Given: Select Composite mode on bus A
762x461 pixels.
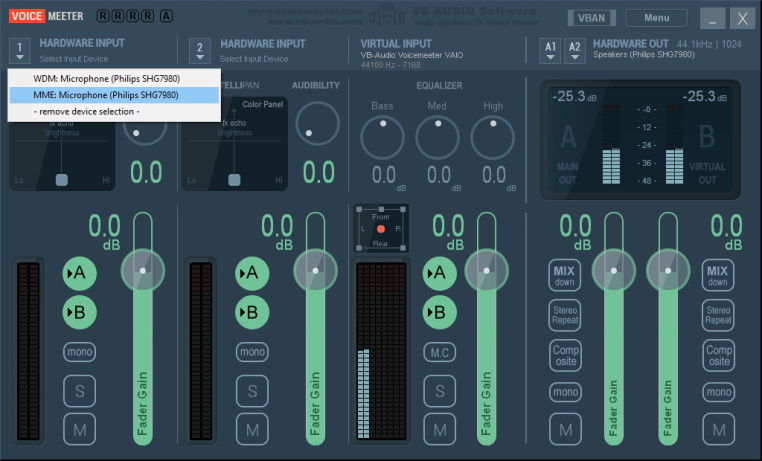Looking at the screenshot, I should tap(565, 356).
